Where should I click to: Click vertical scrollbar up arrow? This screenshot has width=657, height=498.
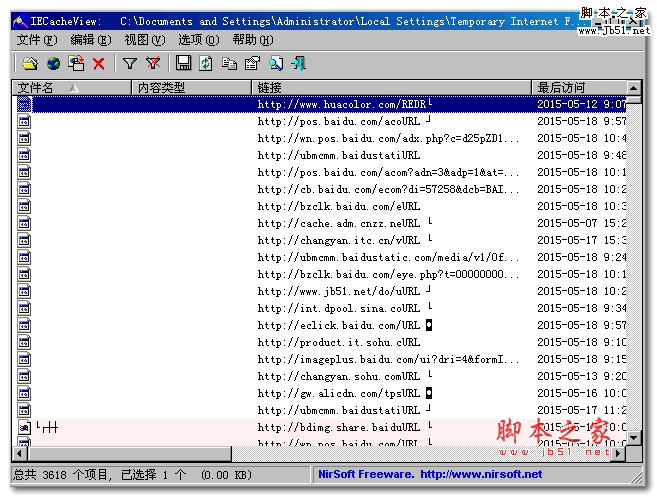pyautogui.click(x=634, y=88)
